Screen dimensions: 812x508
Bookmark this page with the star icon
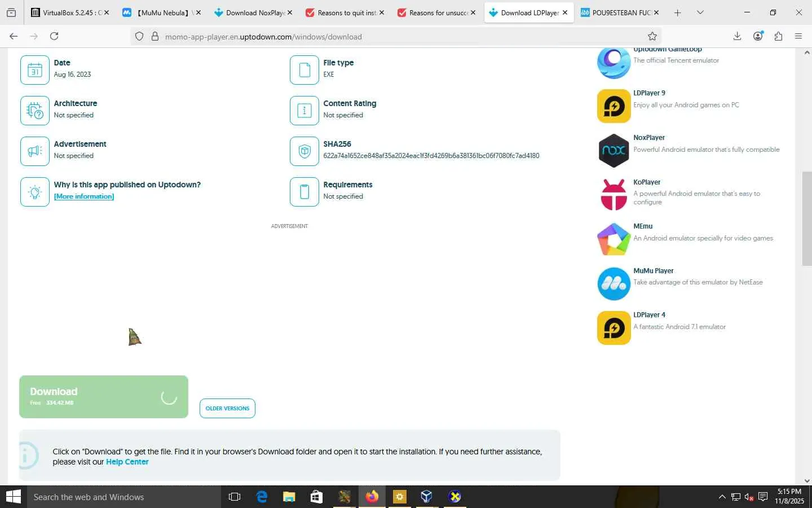coord(652,37)
